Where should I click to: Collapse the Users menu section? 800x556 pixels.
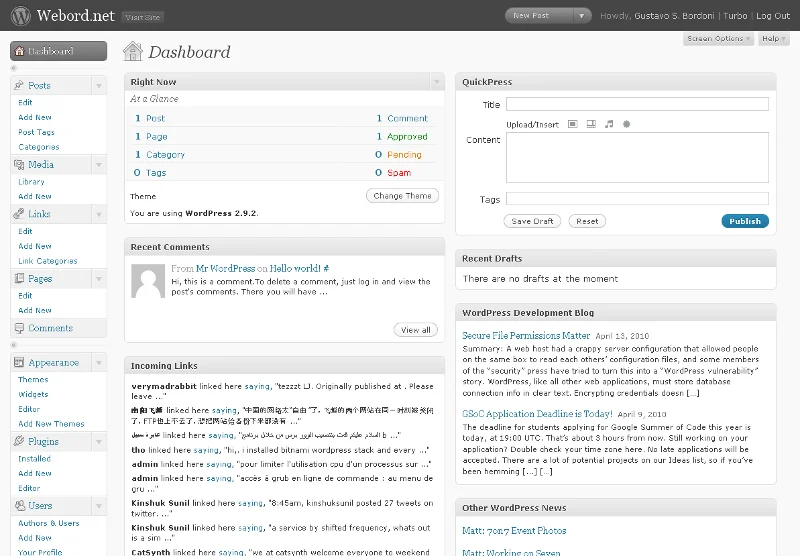[99, 506]
